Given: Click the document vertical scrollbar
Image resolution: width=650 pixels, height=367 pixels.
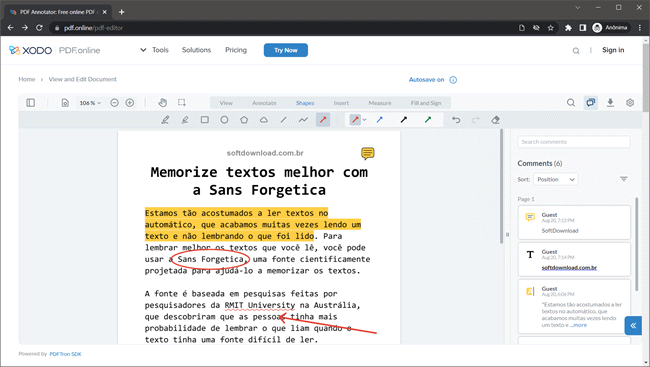Looking at the screenshot, I should [x=501, y=187].
